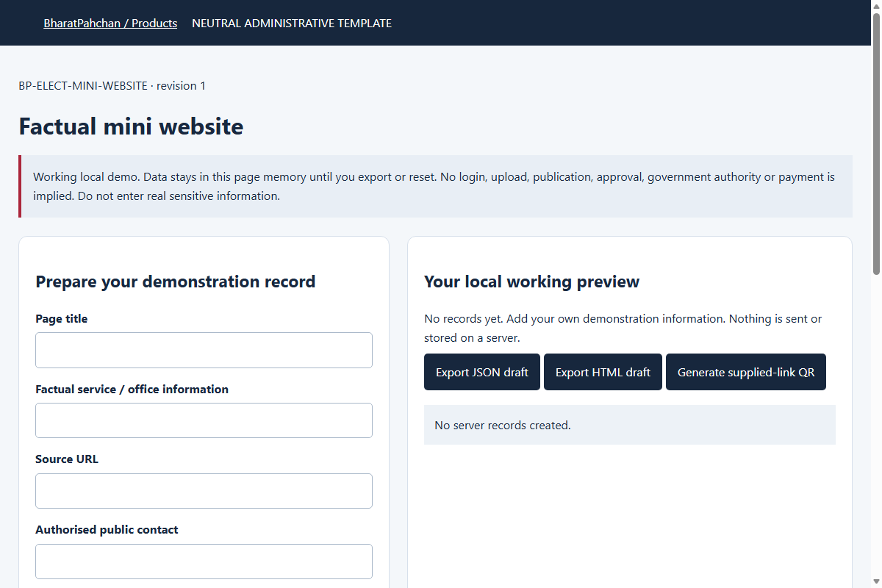Click the scrollbar up arrow
This screenshot has height=588, width=882.
click(x=875, y=7)
